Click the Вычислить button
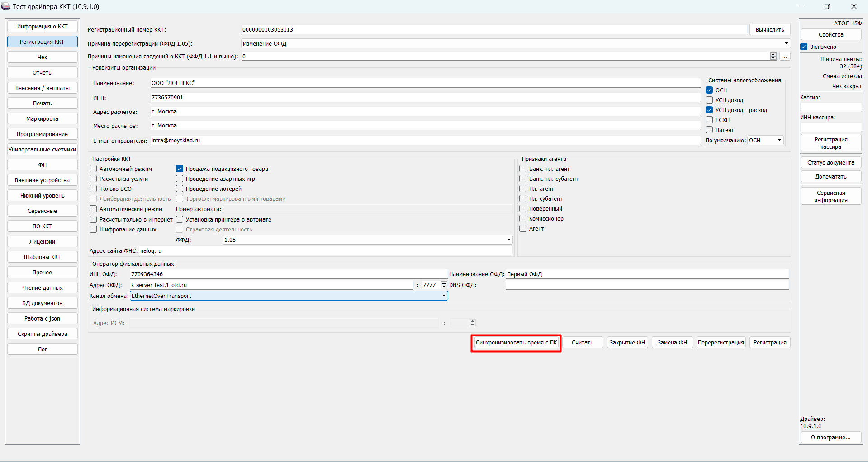Image resolution: width=868 pixels, height=462 pixels. click(x=769, y=30)
